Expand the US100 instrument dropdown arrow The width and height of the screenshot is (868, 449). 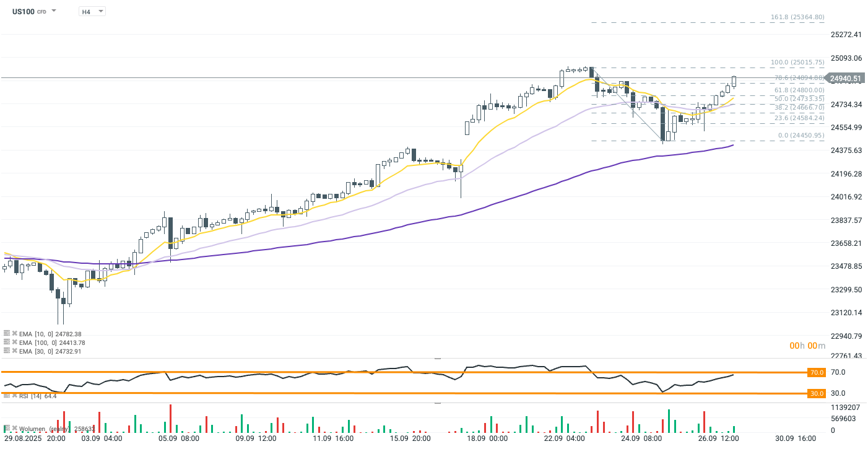coord(54,11)
